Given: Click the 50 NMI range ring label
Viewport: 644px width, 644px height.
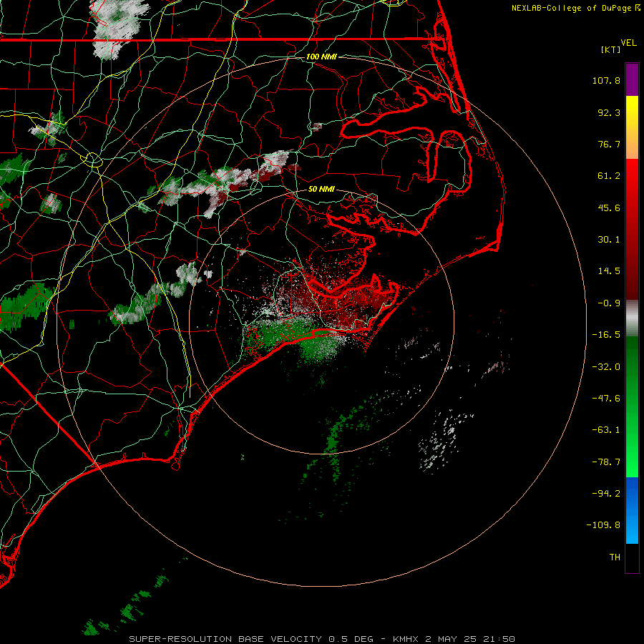Looking at the screenshot, I should [x=321, y=189].
